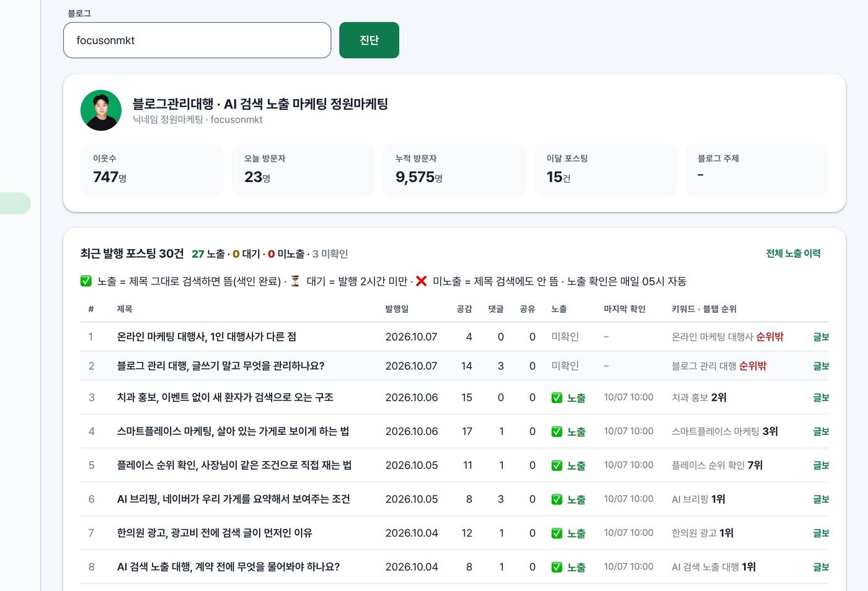Click the 마지막 확인 column header

click(x=624, y=309)
